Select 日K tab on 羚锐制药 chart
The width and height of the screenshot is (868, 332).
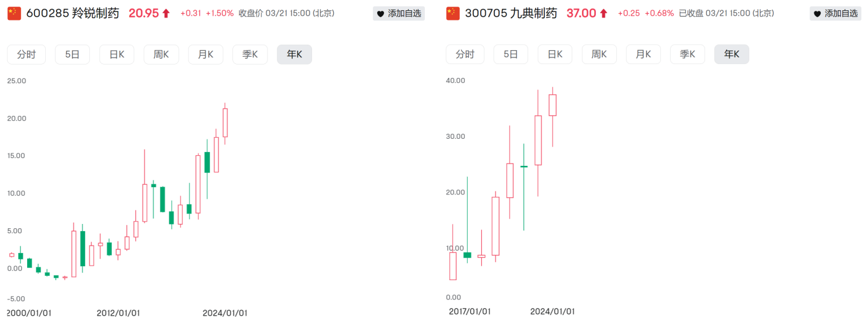[x=116, y=54]
